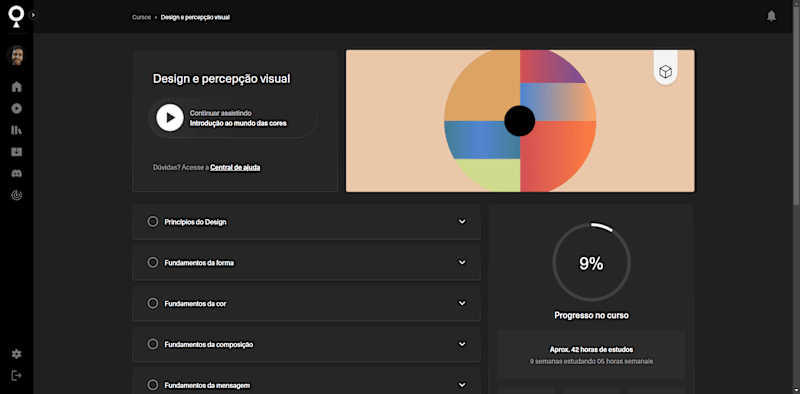Mark Fundamentos da forma circle
The width and height of the screenshot is (800, 394).
click(x=153, y=262)
